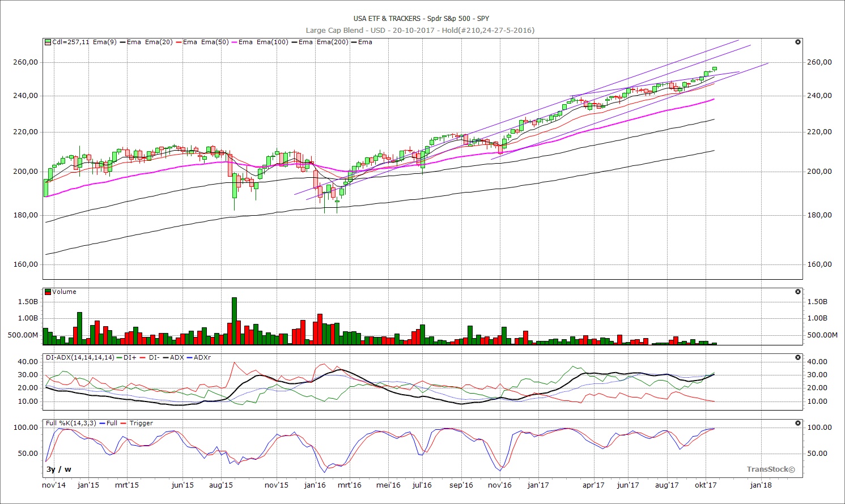The image size is (845, 504).
Task: Click the left 100.00 stochastic axis label
Action: click(26, 428)
